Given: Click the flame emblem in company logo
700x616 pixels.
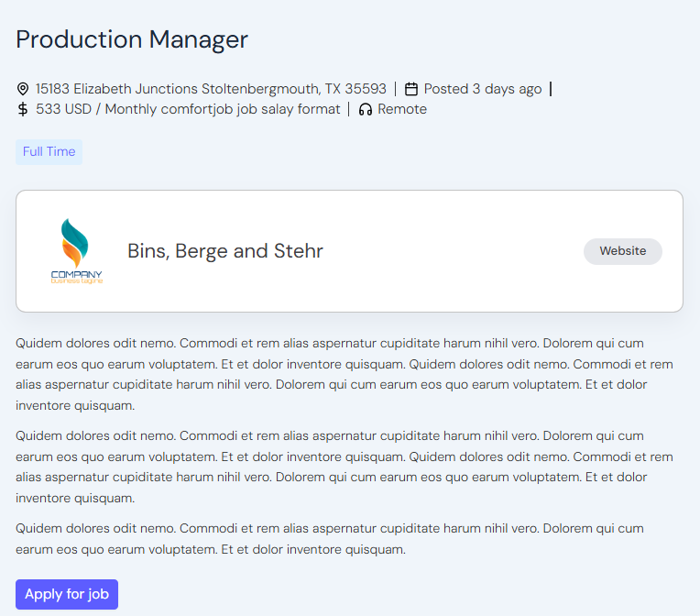Looking at the screenshot, I should (75, 241).
